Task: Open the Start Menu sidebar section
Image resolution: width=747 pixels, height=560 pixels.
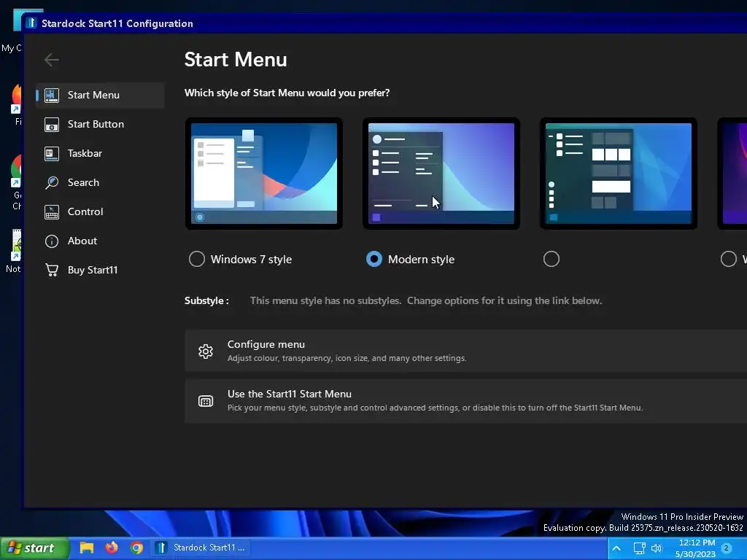Action: [x=101, y=95]
